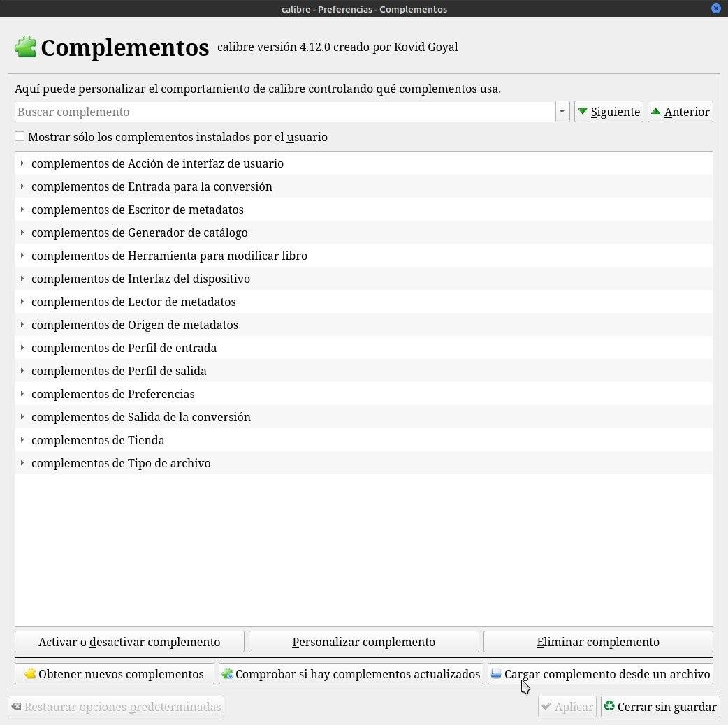Expand complementos de Acción de interfaz de usuario
Screen dimensions: 728x725
pyautogui.click(x=22, y=163)
